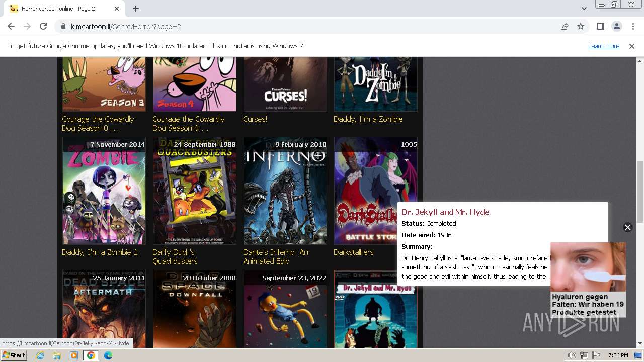644x362 pixels.
Task: Click the Dead Space Aftermath poster
Action: point(104,309)
